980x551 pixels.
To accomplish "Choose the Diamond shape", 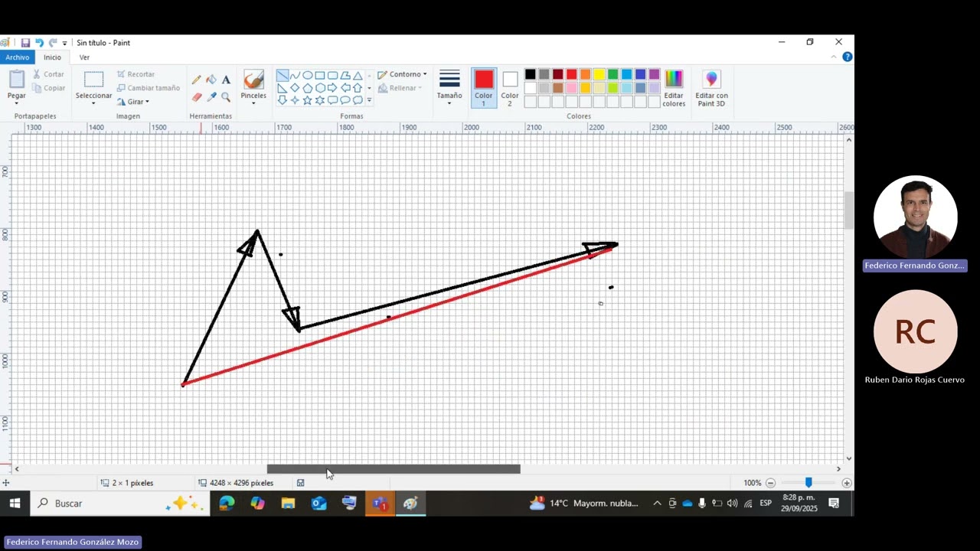I will 295,87.
